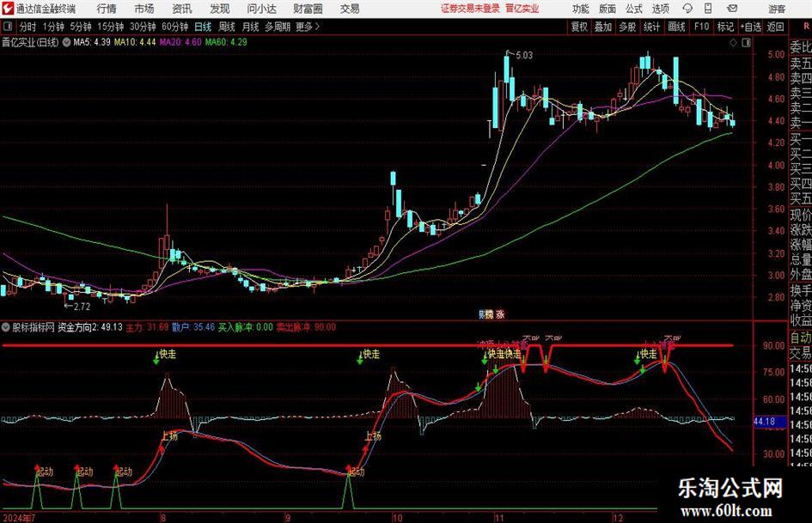Open the 财富圈 menu

tap(308, 9)
